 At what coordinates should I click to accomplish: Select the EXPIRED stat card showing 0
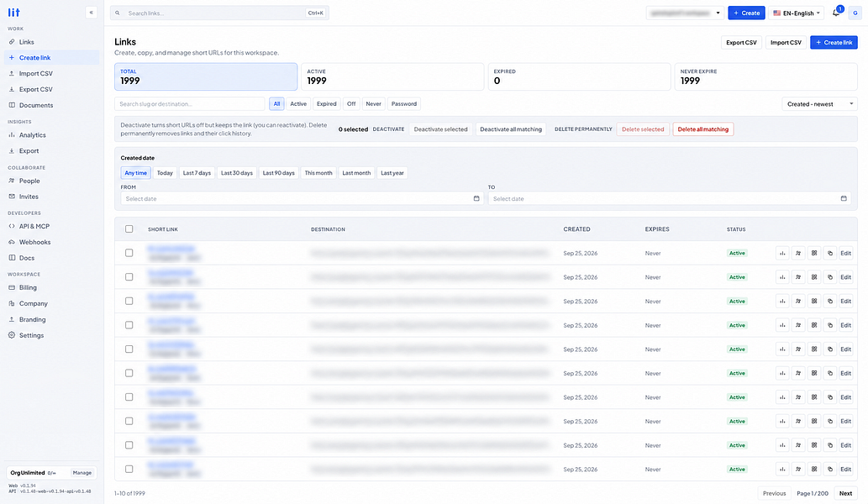pyautogui.click(x=579, y=76)
